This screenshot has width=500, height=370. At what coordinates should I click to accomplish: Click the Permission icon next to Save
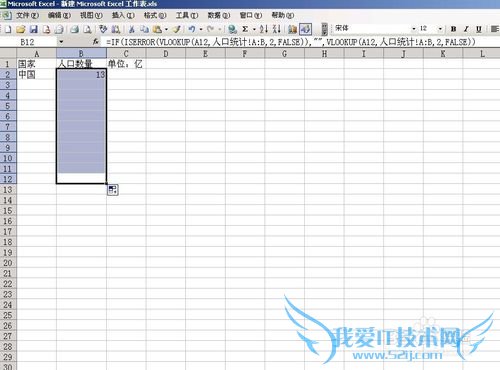click(x=46, y=29)
